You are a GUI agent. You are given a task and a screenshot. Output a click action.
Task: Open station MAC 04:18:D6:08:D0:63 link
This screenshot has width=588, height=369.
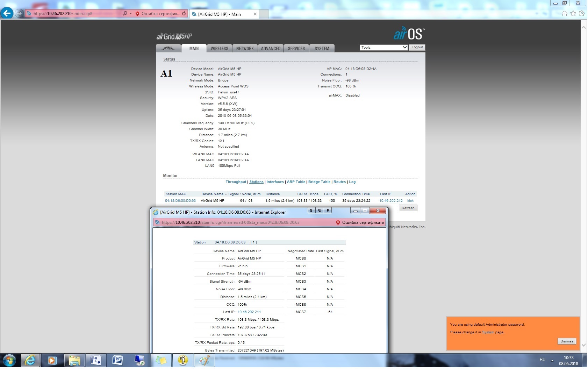180,201
